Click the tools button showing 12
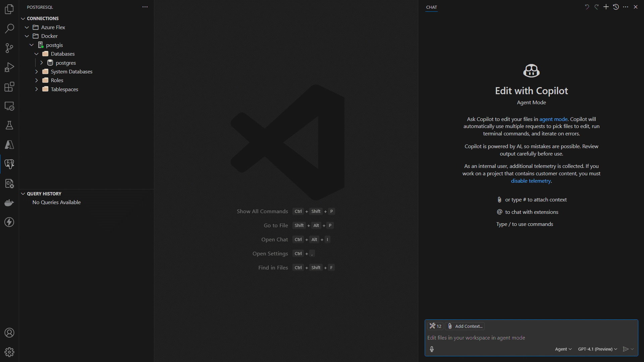 click(435, 326)
